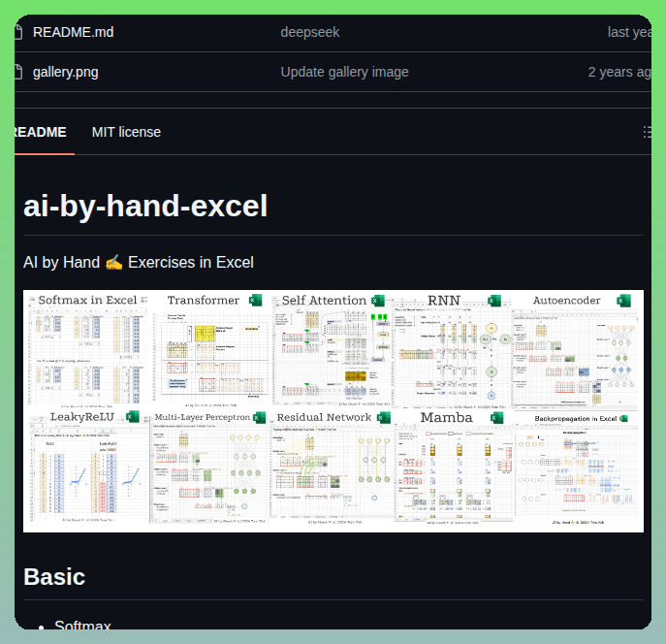Open the outline list icon
Viewport: 666px width, 644px height.
pos(647,132)
